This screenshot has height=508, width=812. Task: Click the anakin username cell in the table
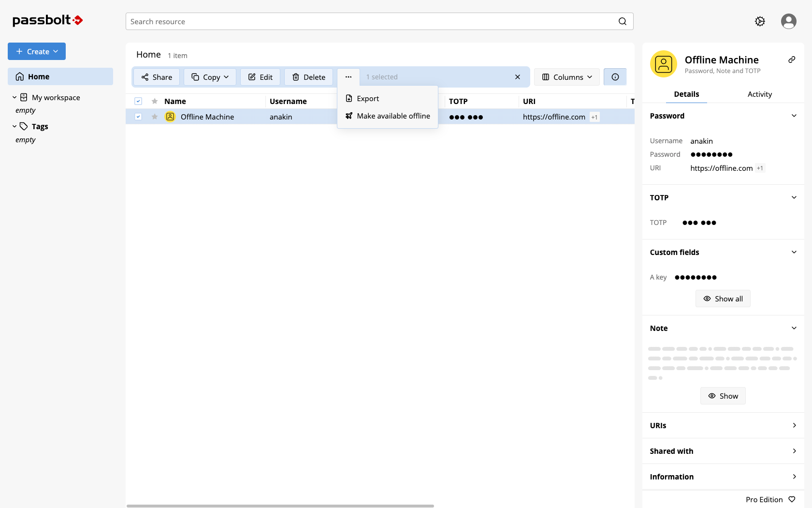[281, 117]
